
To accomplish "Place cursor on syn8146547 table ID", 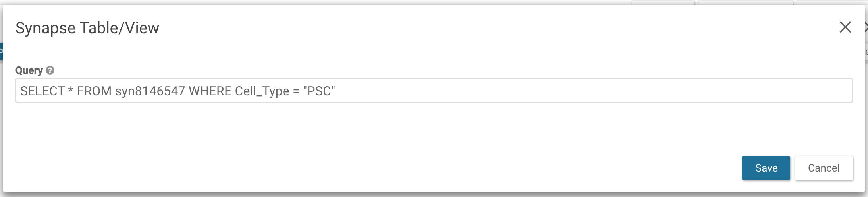I will coord(150,91).
